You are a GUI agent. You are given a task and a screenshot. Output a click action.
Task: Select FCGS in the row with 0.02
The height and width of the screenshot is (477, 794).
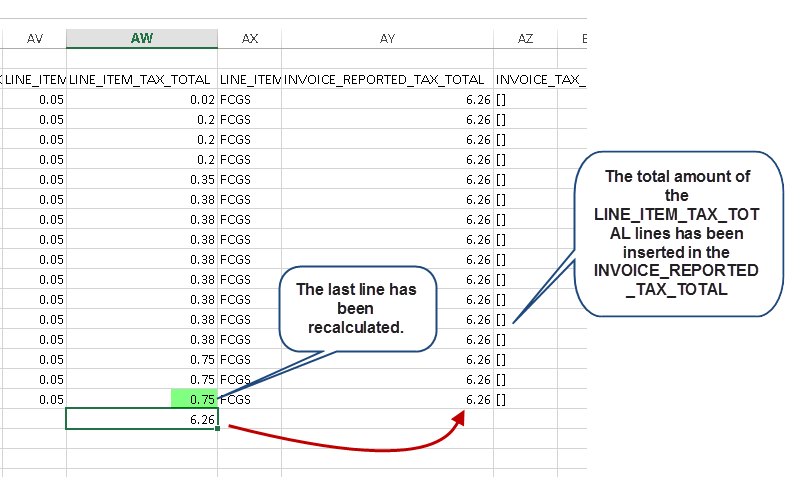[x=250, y=100]
